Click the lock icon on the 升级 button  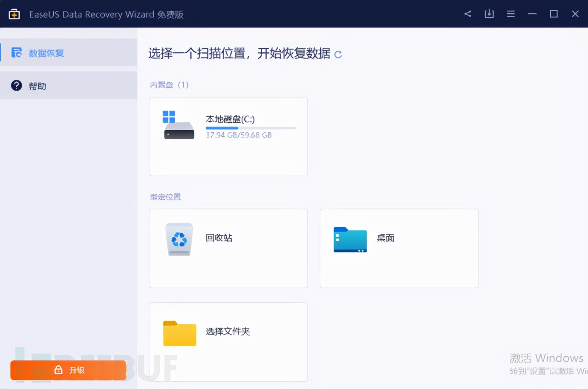coord(58,370)
